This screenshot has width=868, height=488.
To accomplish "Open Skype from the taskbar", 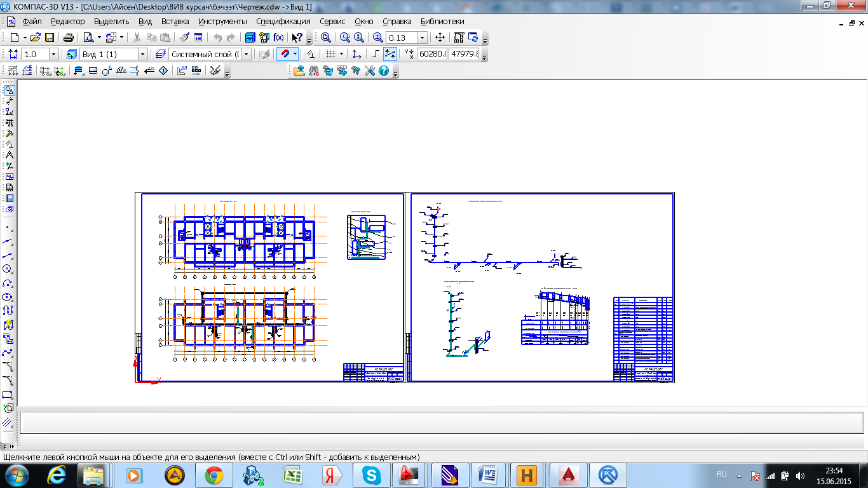I will click(x=370, y=475).
